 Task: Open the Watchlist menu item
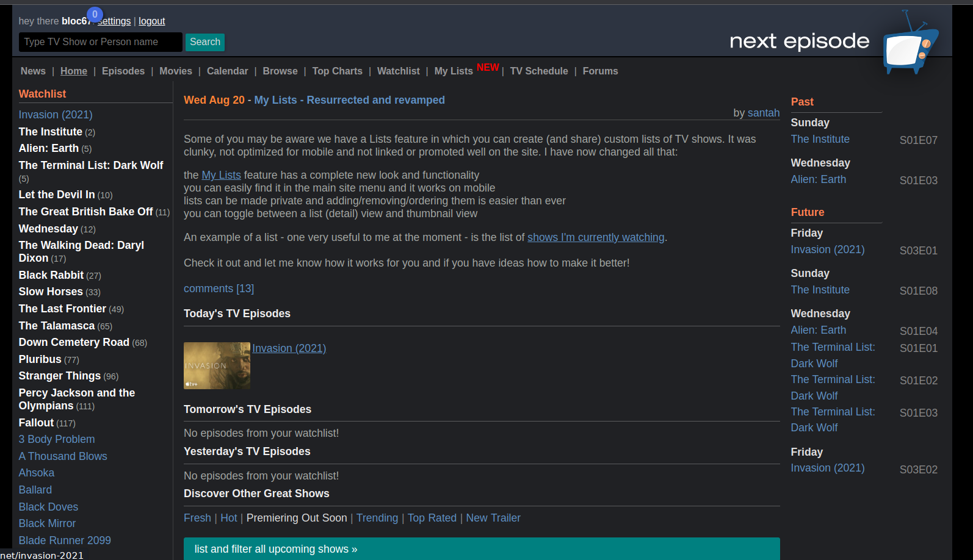coord(399,71)
